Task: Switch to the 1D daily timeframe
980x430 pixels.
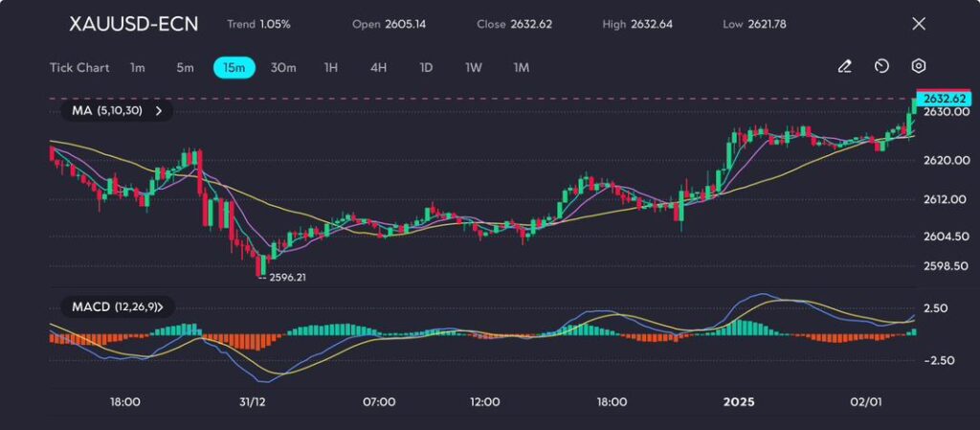Action: 426,68
